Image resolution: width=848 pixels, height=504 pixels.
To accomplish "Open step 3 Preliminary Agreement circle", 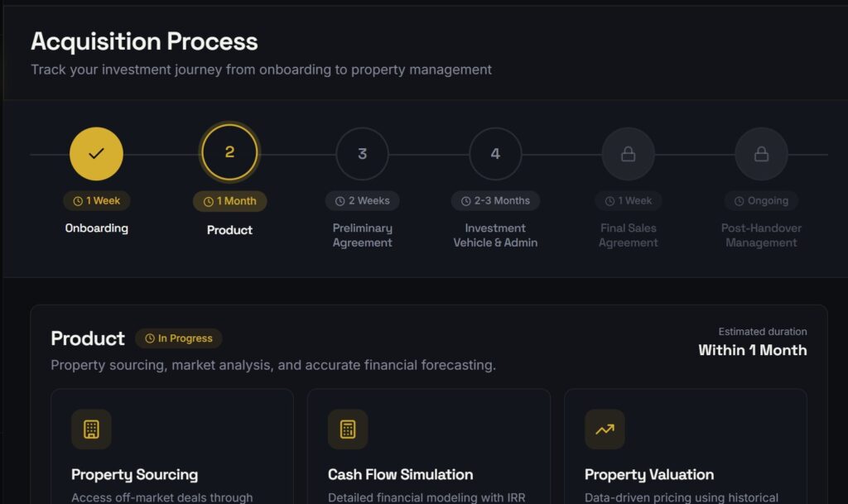I will pos(362,154).
